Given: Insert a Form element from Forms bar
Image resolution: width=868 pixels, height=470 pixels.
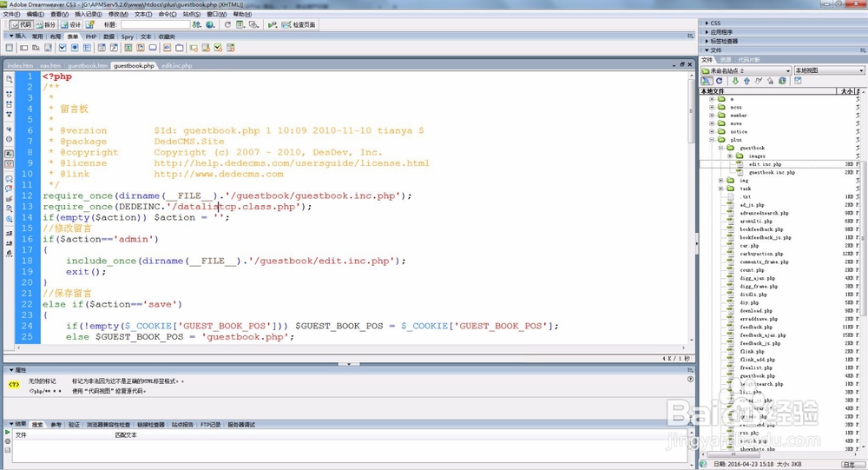Looking at the screenshot, I should (10, 49).
